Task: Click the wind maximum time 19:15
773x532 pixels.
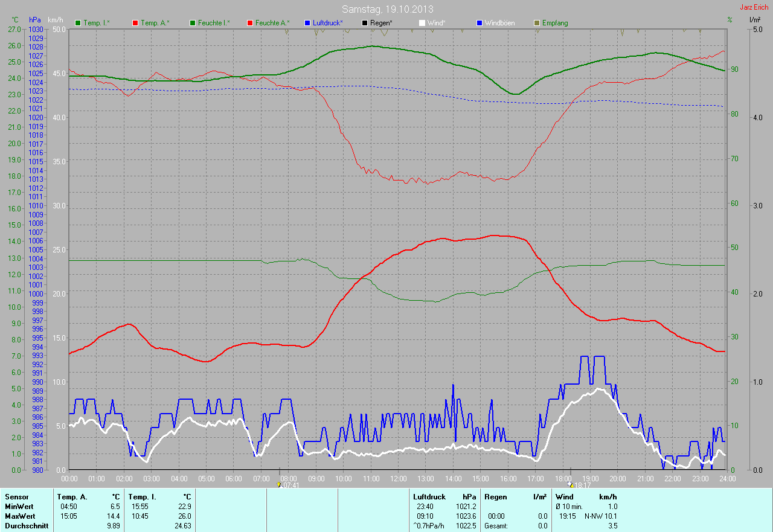Action: pyautogui.click(x=568, y=516)
